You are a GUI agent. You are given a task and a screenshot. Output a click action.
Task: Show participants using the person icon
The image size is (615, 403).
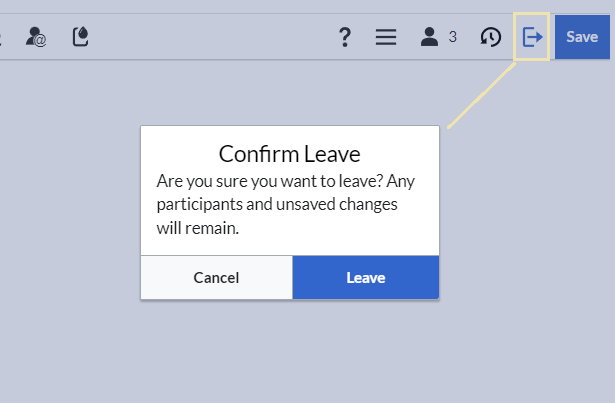pos(430,37)
